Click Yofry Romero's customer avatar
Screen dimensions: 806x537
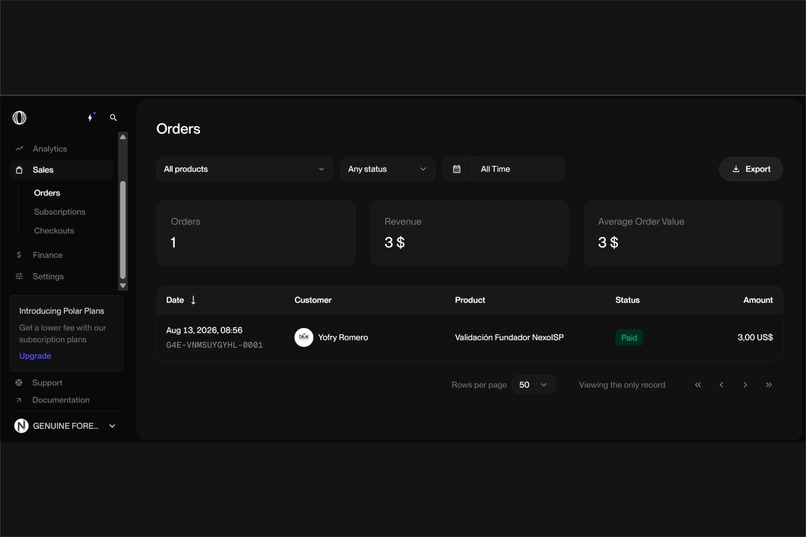[x=304, y=338]
